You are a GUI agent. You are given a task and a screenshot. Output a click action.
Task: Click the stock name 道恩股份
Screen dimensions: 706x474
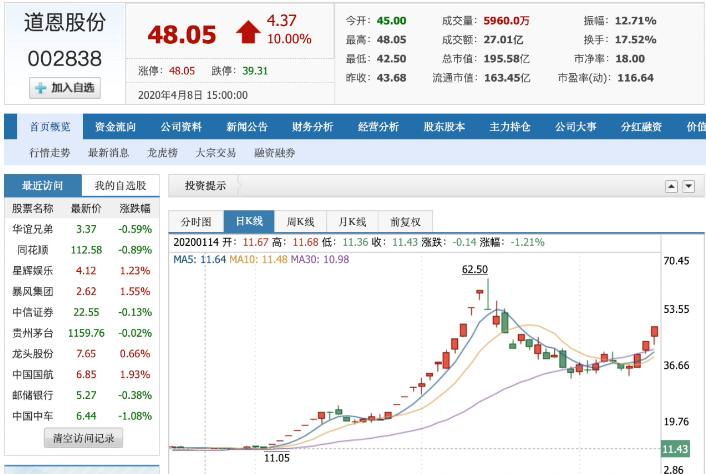coord(65,22)
